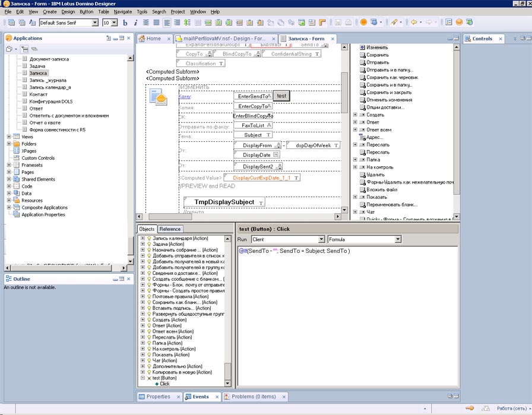The image size is (532, 415).
Task: Select the Application Properties item
Action: (43, 214)
